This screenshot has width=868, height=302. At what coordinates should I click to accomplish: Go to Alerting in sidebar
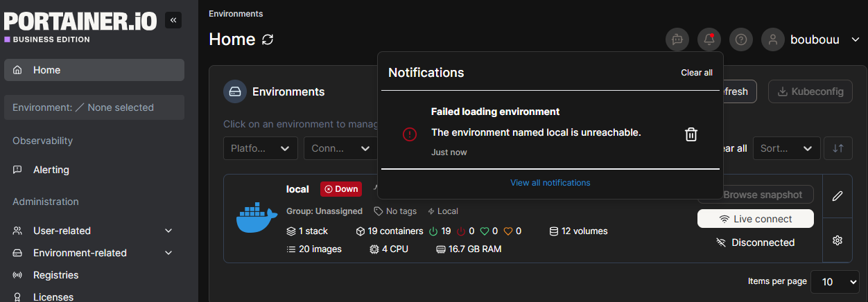point(51,170)
